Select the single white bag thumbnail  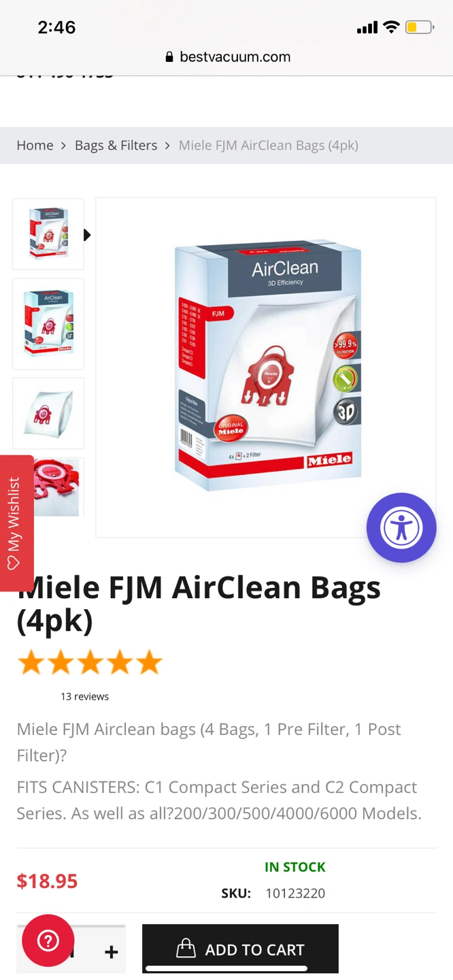[48, 414]
